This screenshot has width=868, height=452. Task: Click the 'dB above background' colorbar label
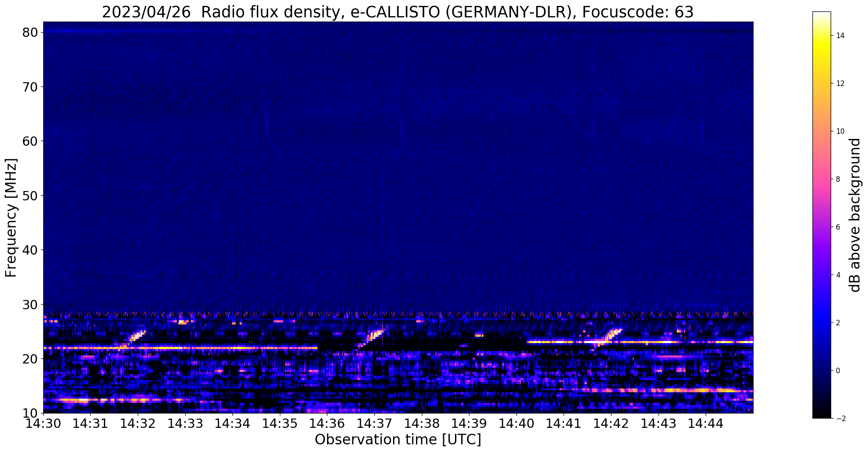[x=855, y=215]
